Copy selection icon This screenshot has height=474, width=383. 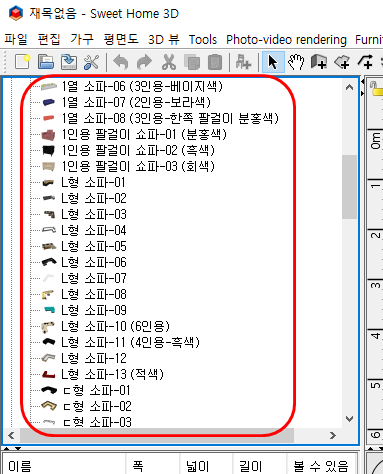click(x=192, y=62)
